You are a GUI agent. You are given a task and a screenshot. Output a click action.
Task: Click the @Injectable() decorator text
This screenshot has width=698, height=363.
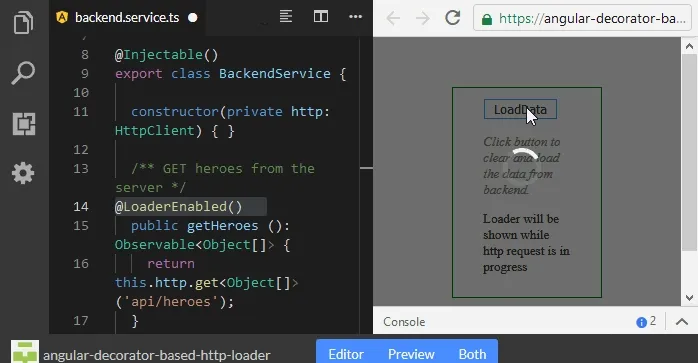[166, 55]
